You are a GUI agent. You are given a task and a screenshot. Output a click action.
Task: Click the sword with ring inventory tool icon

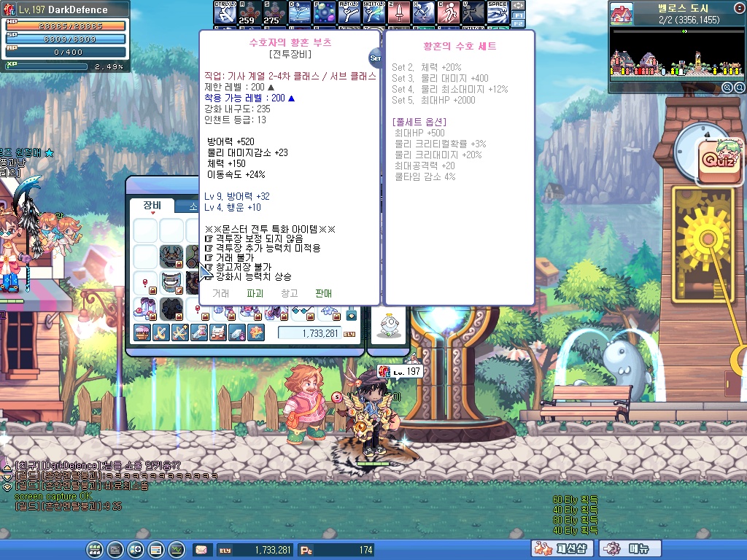161,332
